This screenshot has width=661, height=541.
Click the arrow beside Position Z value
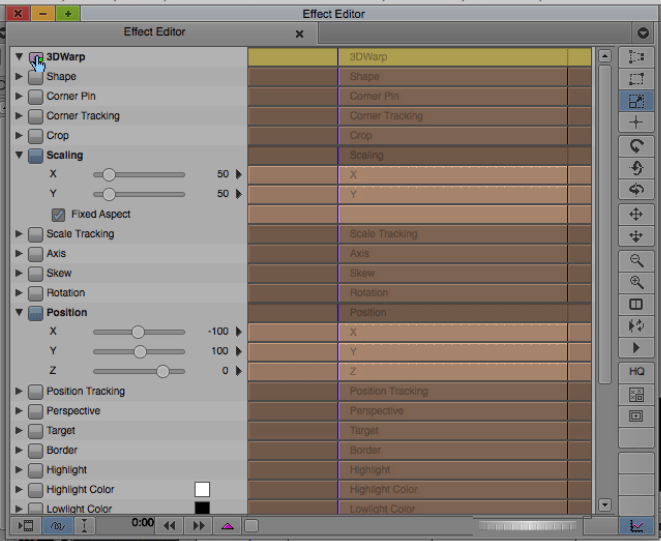pyautogui.click(x=239, y=371)
